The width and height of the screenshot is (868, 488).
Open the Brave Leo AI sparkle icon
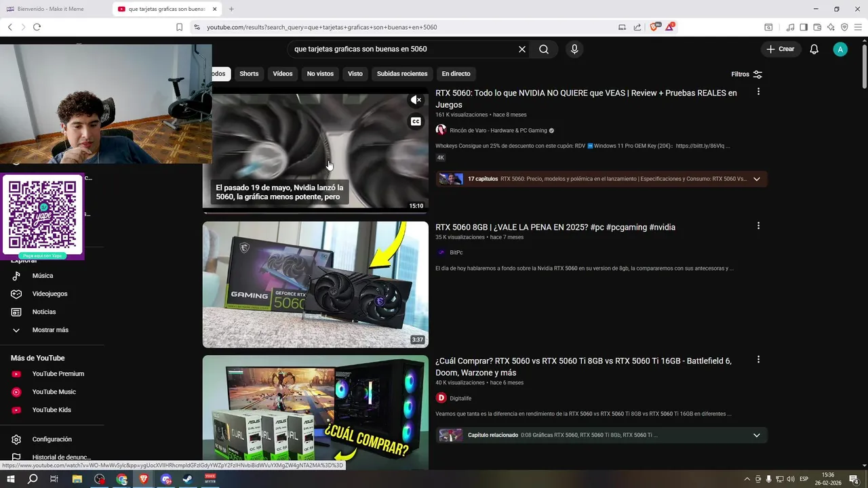point(831,27)
